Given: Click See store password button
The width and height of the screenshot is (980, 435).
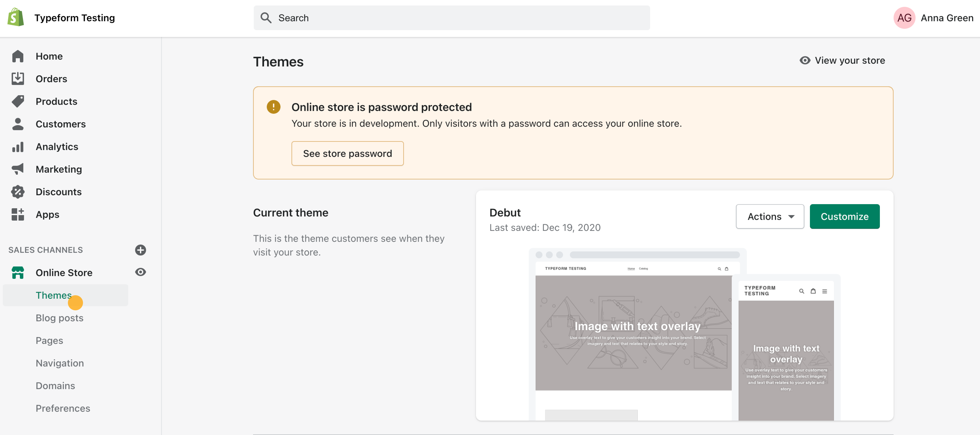Looking at the screenshot, I should pos(347,153).
